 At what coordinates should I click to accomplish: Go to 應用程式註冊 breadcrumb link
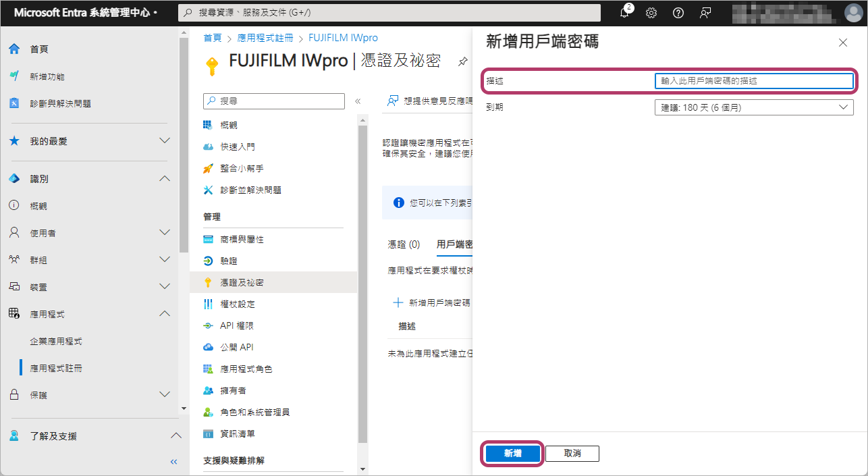pyautogui.click(x=265, y=38)
